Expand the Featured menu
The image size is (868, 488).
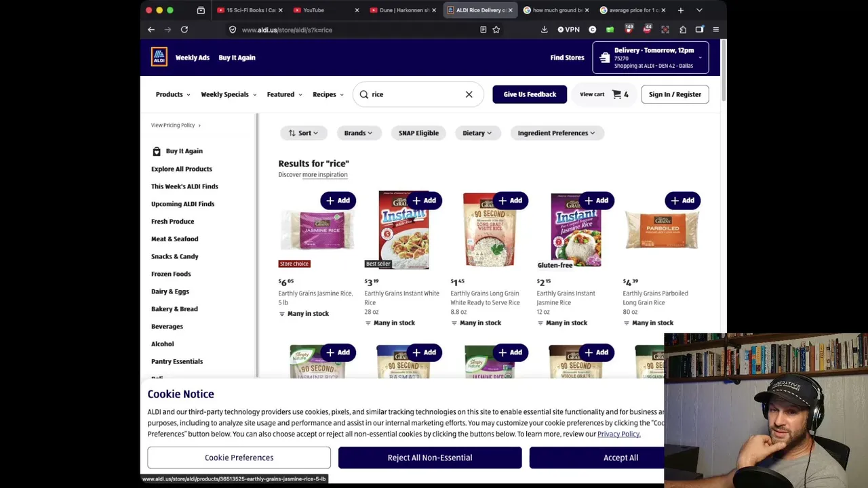pyautogui.click(x=284, y=94)
